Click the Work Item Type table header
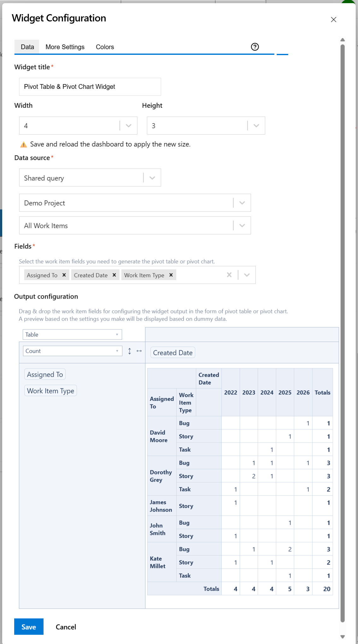This screenshot has width=358, height=644. 186,403
